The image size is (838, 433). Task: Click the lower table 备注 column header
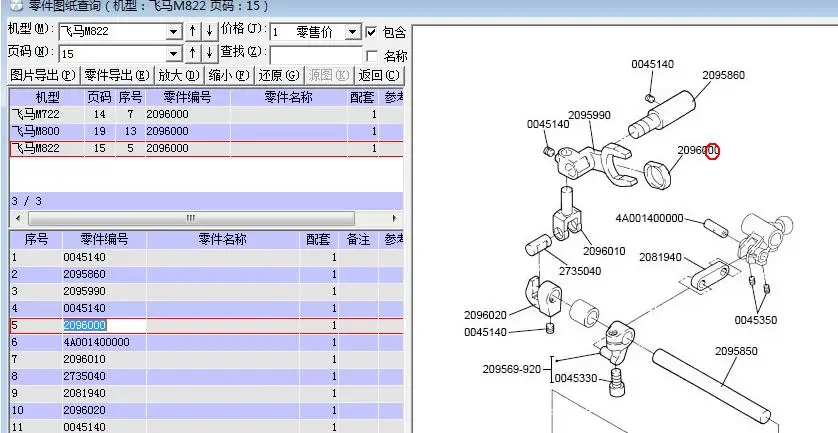(359, 239)
